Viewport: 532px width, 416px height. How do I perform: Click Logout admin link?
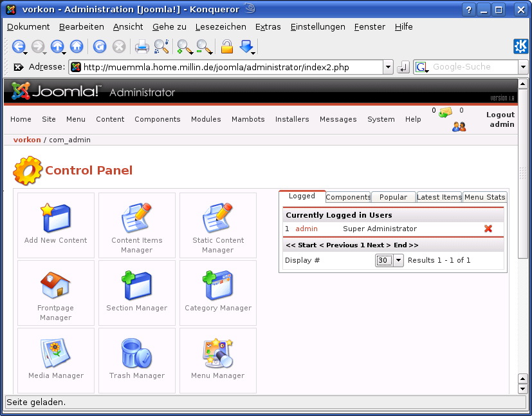500,120
